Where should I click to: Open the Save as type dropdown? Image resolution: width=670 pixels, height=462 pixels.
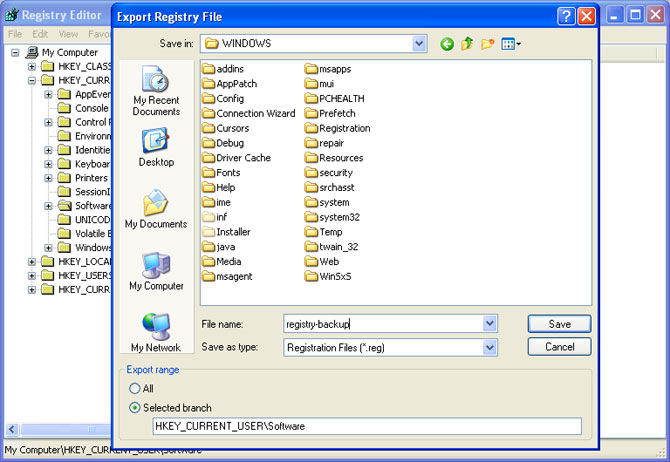coord(489,347)
